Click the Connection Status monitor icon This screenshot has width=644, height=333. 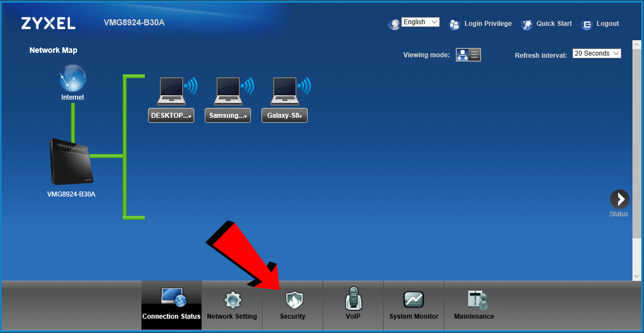[x=174, y=297]
